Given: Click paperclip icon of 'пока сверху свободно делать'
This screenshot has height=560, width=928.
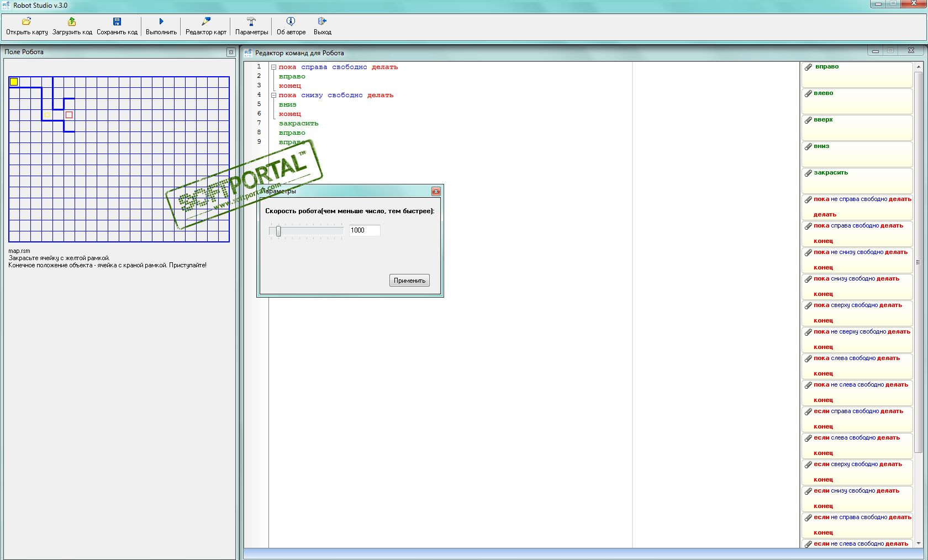Looking at the screenshot, I should (x=808, y=306).
